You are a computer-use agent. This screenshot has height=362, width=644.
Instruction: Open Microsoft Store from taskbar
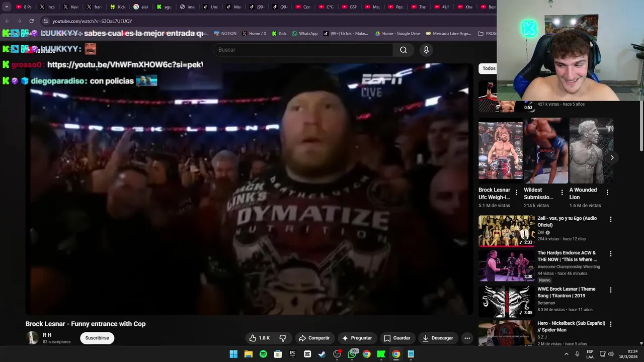coord(278,354)
